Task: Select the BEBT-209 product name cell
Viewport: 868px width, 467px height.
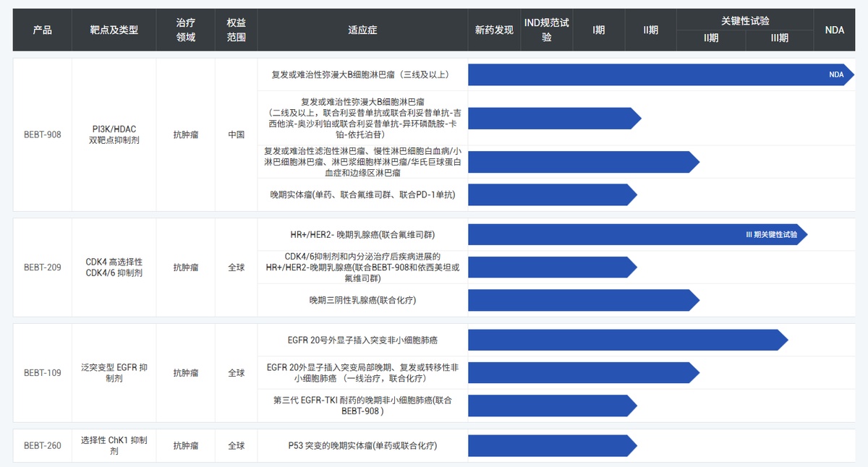Action: click(42, 267)
